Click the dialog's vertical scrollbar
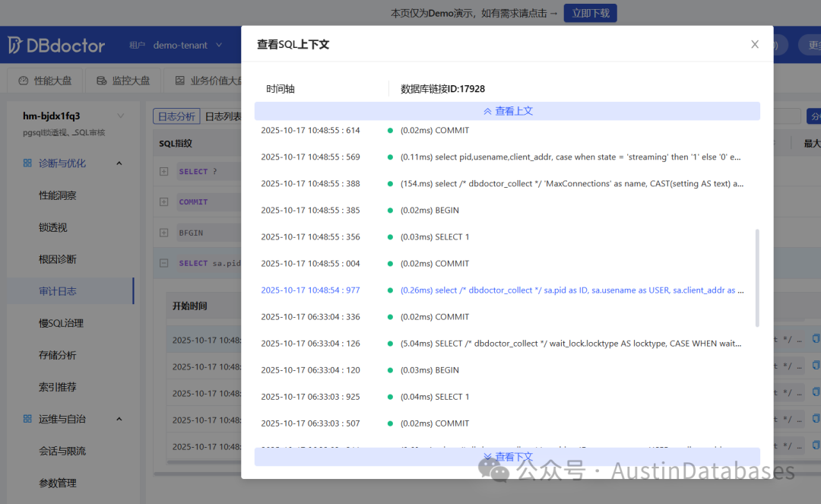The image size is (821, 504). (x=757, y=277)
